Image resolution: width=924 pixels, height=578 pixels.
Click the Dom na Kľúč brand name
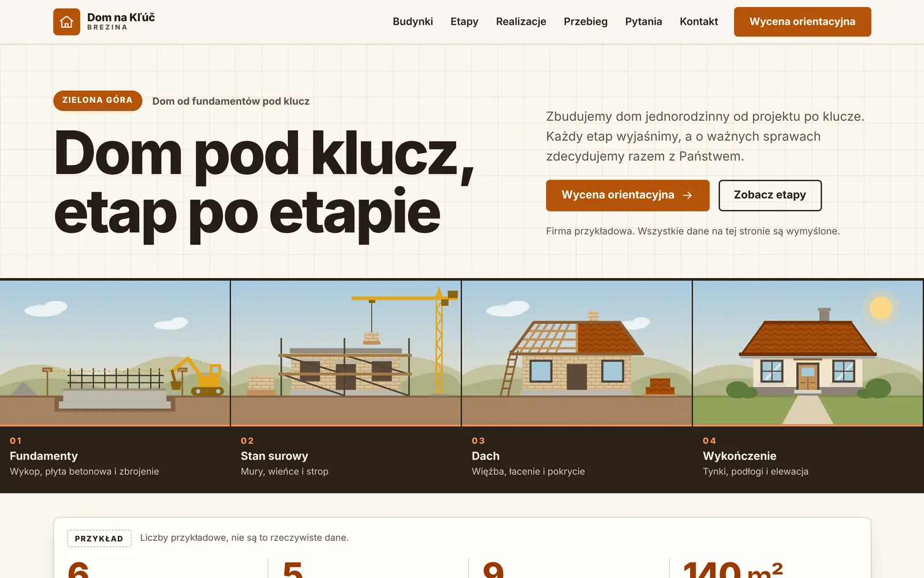click(121, 17)
